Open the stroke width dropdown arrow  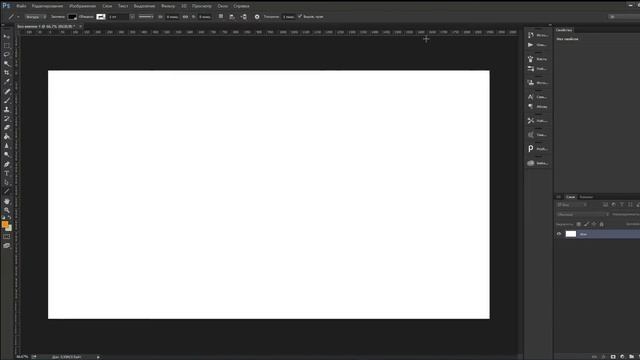click(x=132, y=17)
